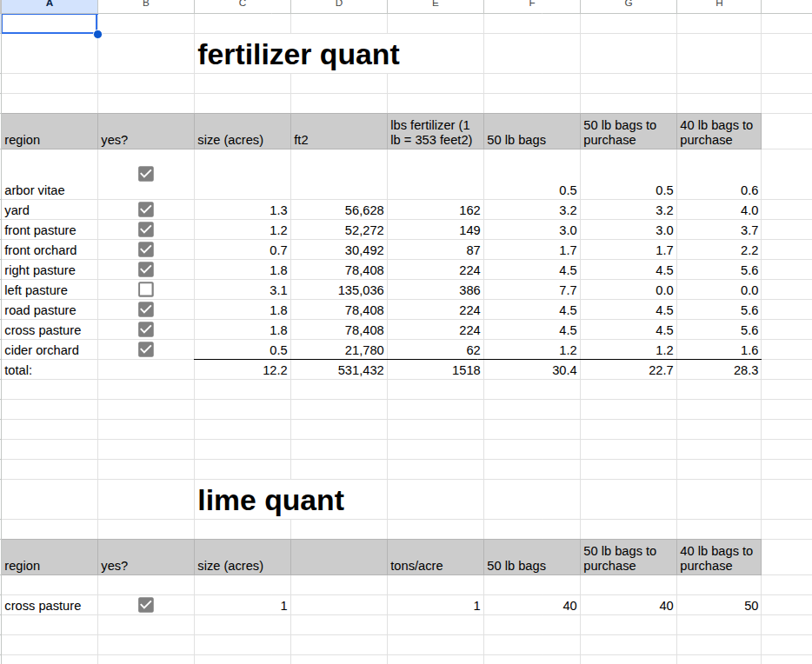Toggle the front orchard checkbox
The image size is (812, 664).
tap(146, 249)
